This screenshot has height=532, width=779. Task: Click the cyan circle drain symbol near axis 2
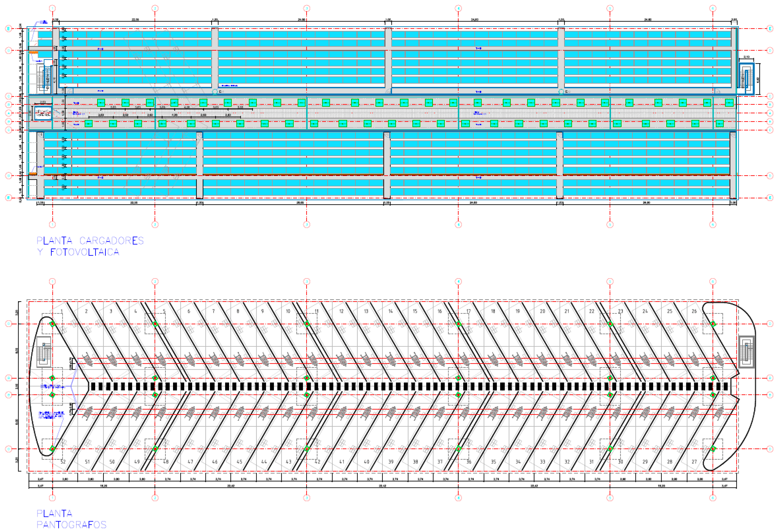click(x=215, y=92)
